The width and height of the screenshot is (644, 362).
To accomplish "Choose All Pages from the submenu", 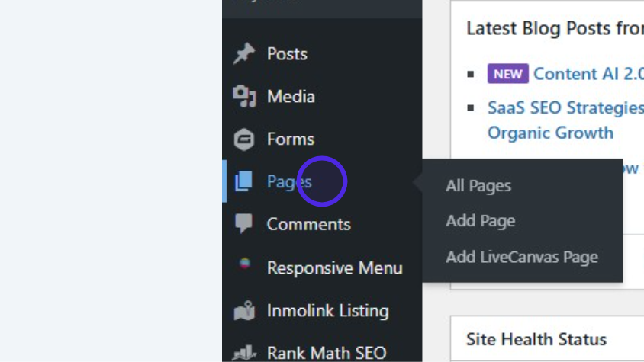I will (478, 186).
